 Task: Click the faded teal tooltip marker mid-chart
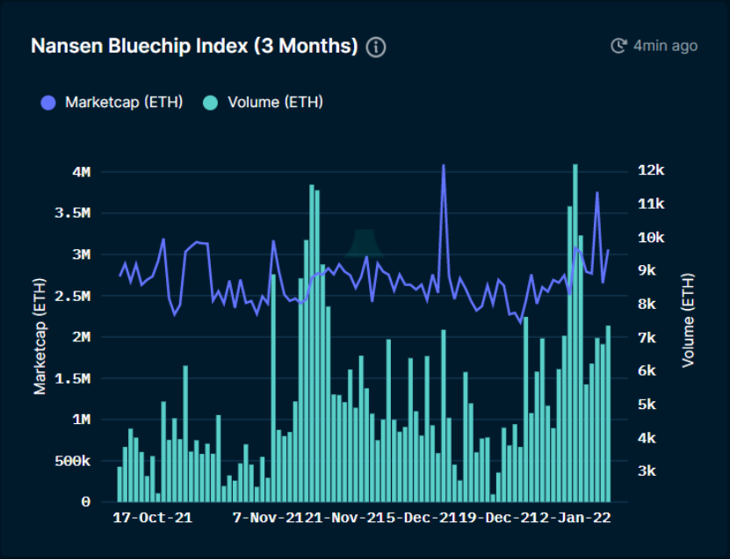pos(365,243)
